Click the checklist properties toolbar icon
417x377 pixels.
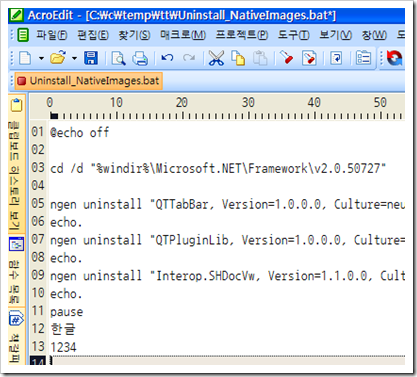tap(363, 58)
